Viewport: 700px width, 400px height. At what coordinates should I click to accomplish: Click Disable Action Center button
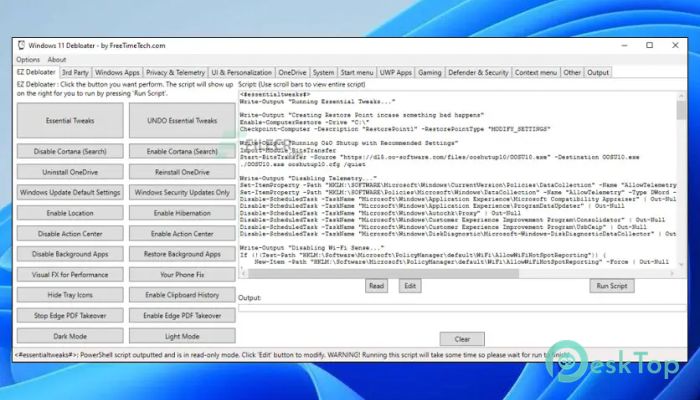click(x=70, y=233)
